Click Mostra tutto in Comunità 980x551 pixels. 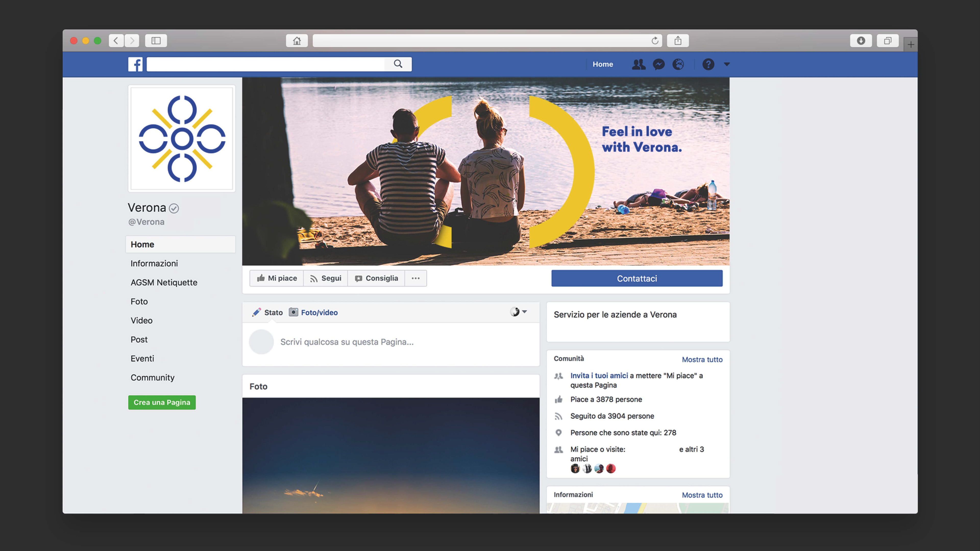[702, 360]
